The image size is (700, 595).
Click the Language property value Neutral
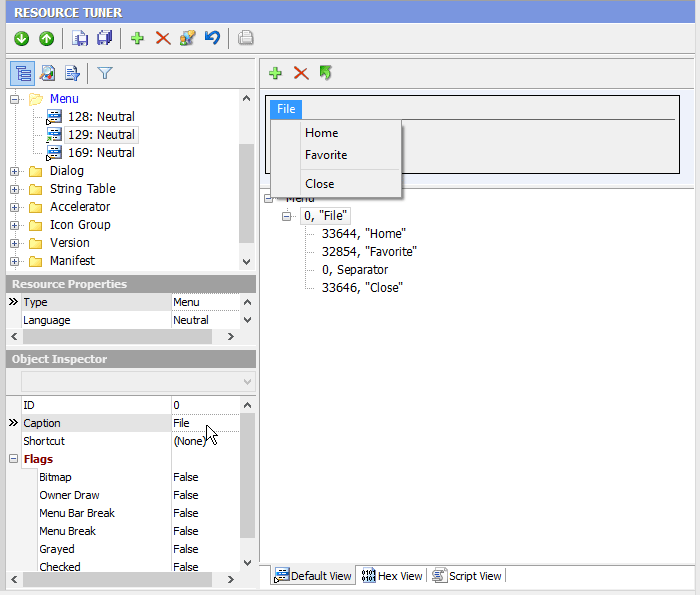pos(205,320)
